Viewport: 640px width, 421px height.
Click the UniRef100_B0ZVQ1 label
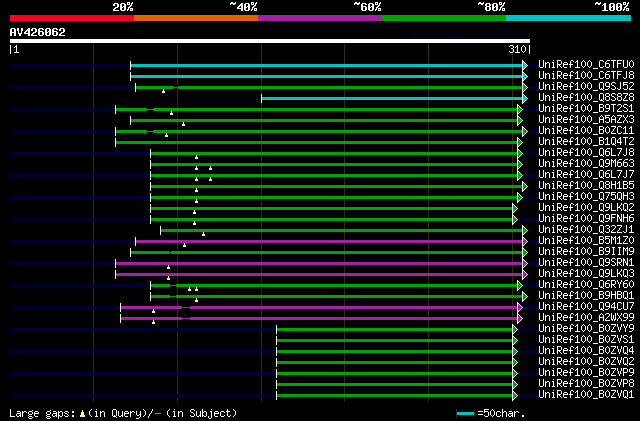point(586,395)
